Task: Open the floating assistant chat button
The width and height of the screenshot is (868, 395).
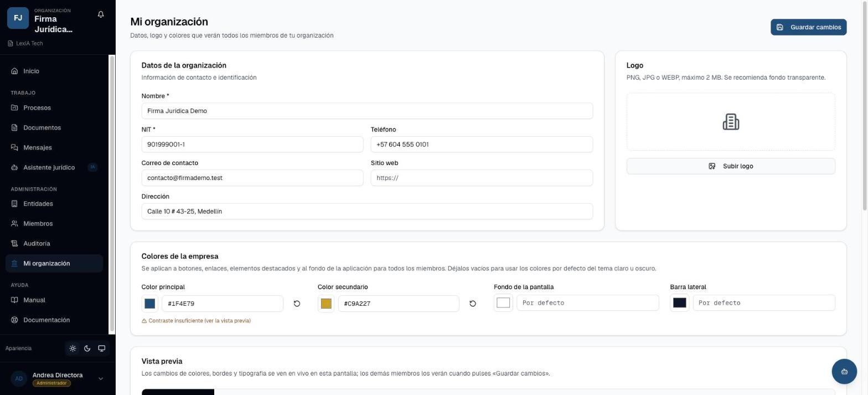Action: (844, 371)
